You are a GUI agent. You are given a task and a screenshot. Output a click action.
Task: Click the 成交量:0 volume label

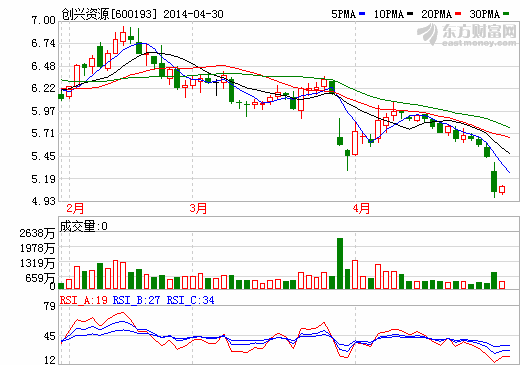(83, 226)
